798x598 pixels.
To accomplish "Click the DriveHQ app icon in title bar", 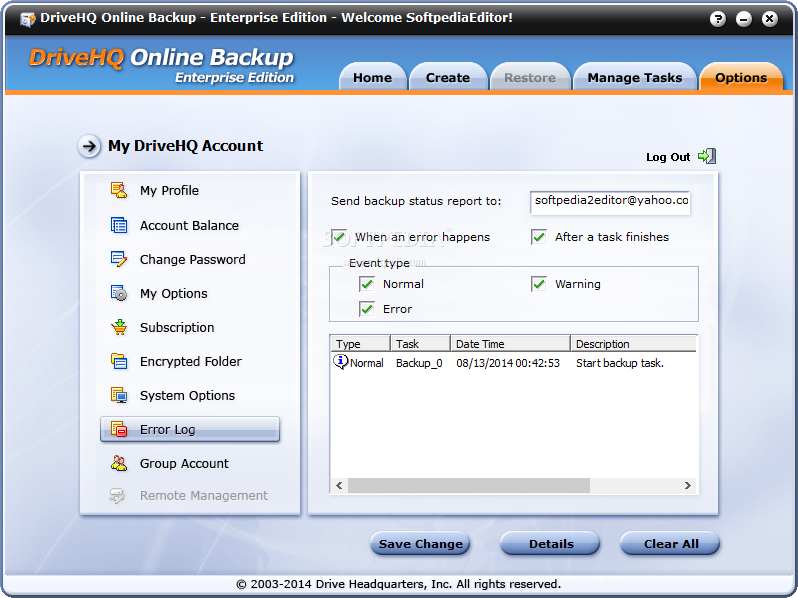I will click(27, 19).
